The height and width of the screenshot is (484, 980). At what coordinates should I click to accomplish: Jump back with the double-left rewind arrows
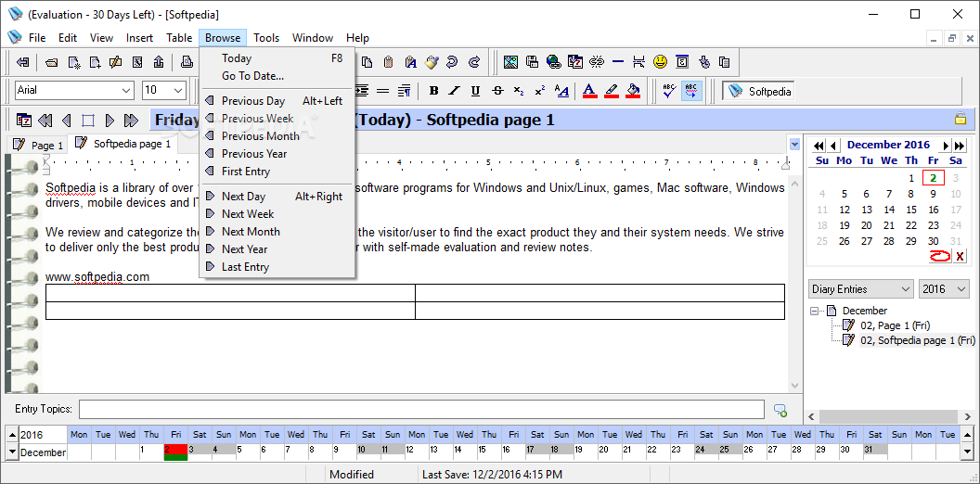(45, 120)
